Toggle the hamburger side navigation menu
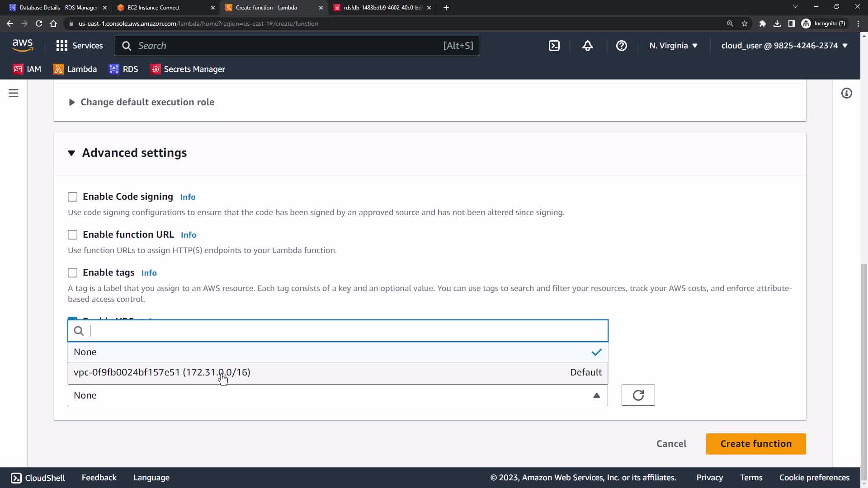868x488 pixels. 14,94
